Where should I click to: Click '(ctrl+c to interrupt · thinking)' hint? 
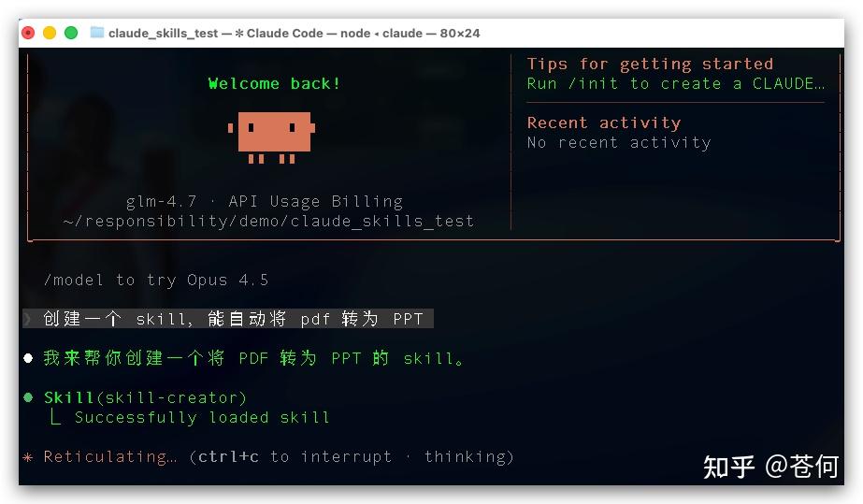(x=352, y=457)
